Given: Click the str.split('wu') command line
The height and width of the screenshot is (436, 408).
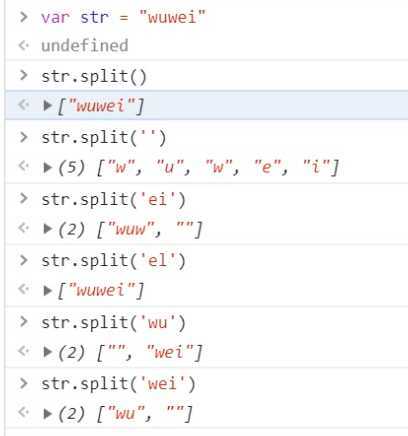Looking at the screenshot, I should 113,323.
